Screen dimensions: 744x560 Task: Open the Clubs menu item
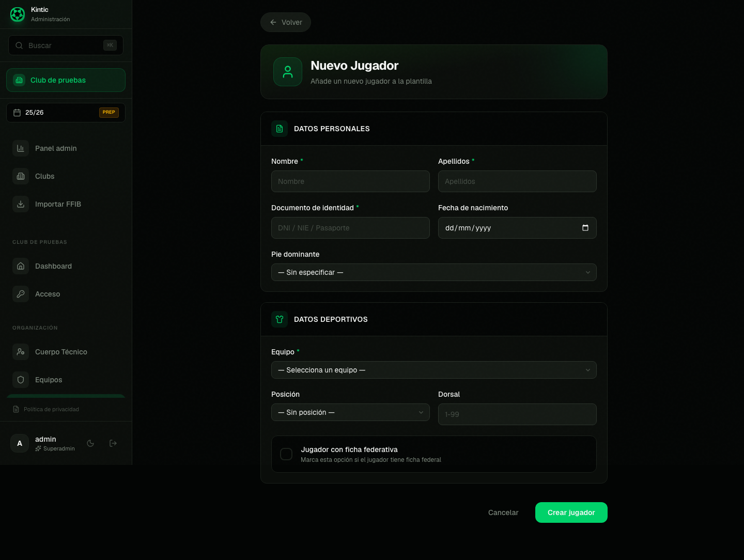(66, 176)
